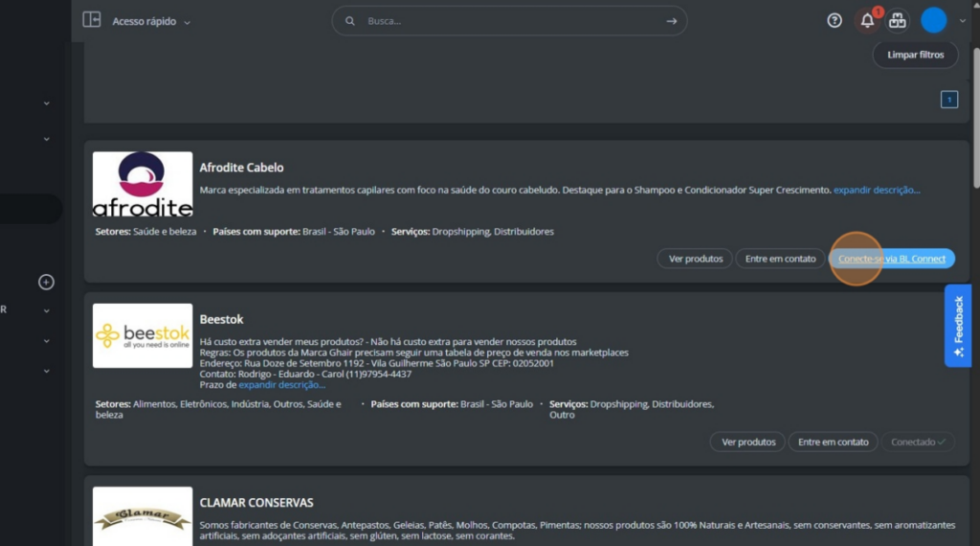Click Ver produtos for Beestok
Viewport: 980px width, 546px height.
pyautogui.click(x=747, y=442)
